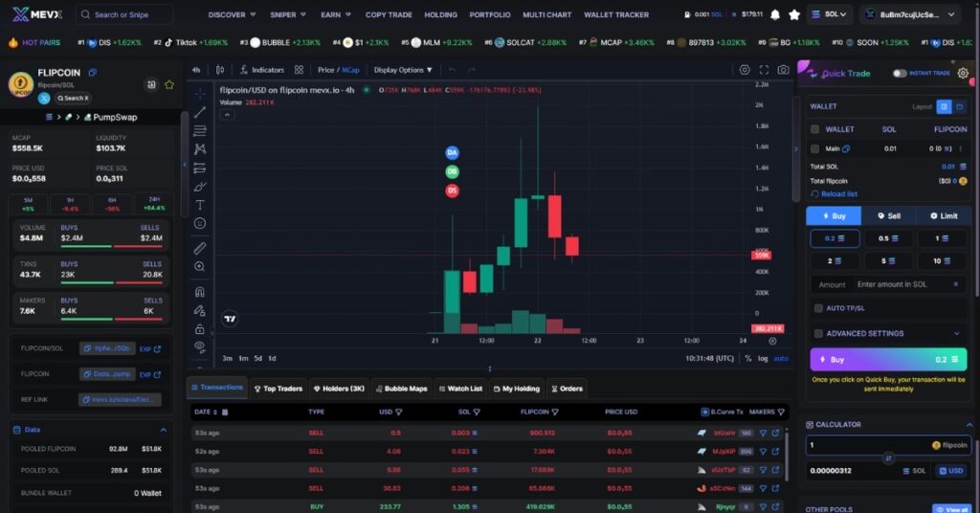The height and width of the screenshot is (513, 980).
Task: Click the stay-in-drawing-mode pencil lock icon
Action: pos(200,310)
